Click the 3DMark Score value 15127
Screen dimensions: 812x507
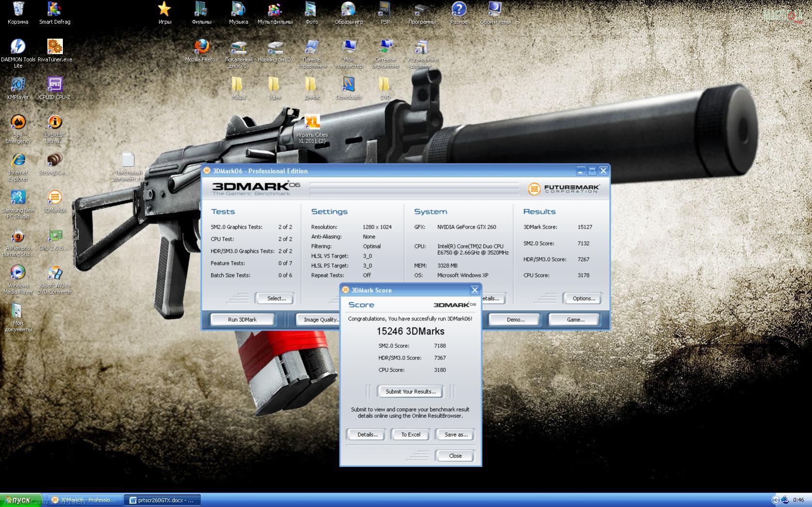[585, 227]
